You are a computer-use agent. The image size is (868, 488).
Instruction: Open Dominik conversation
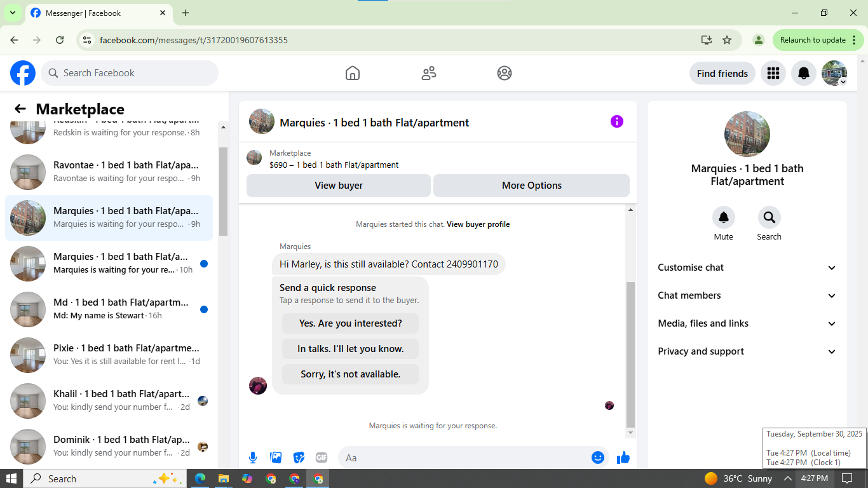click(x=109, y=447)
